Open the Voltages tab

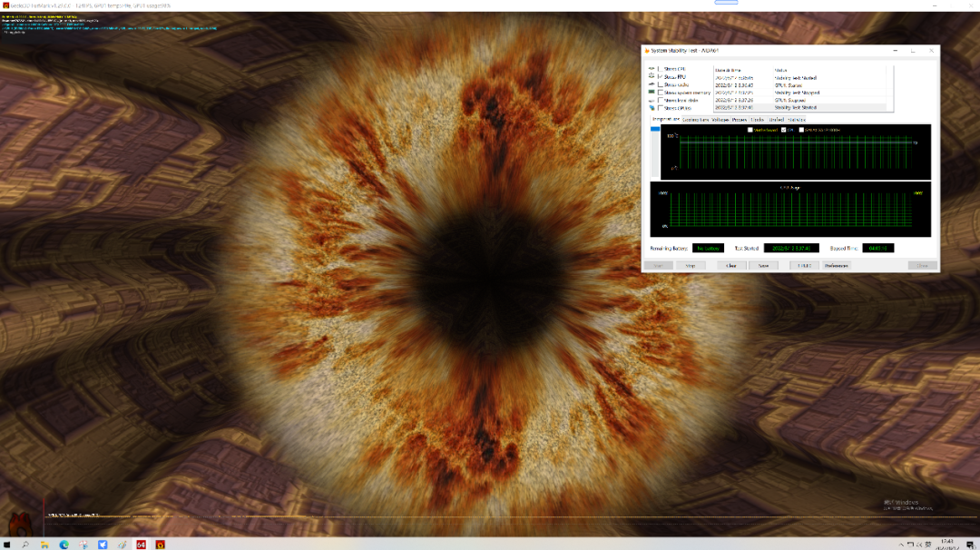[x=720, y=119]
